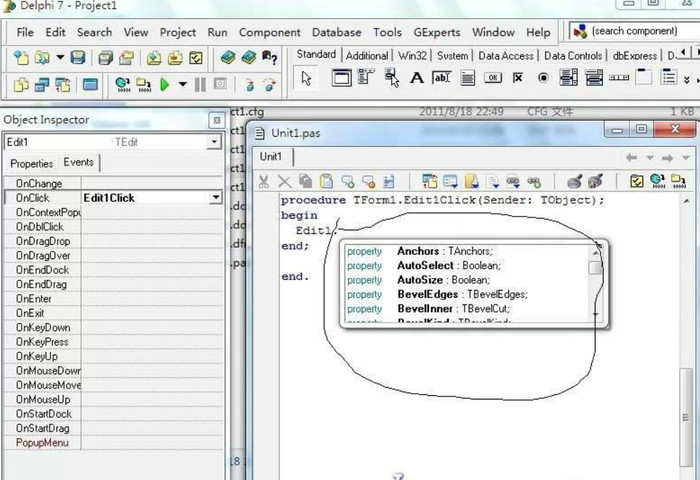Screen dimensions: 700x480
Task: Open the Run button dropdown arrow
Action: click(x=181, y=85)
